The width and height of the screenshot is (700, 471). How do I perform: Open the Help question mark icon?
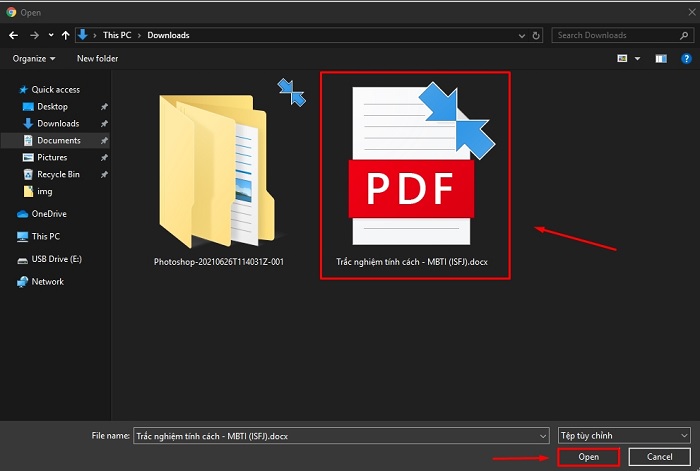tap(683, 59)
